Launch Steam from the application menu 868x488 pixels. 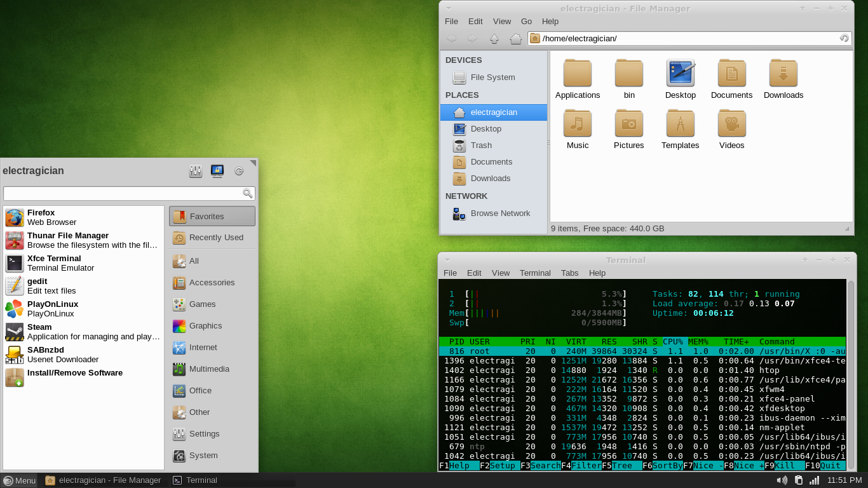39,331
